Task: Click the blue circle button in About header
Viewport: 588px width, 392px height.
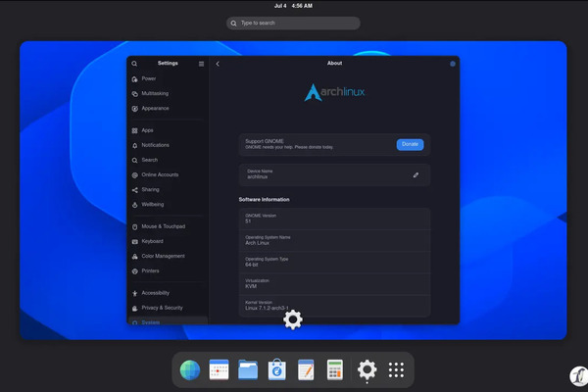Action: coord(453,64)
